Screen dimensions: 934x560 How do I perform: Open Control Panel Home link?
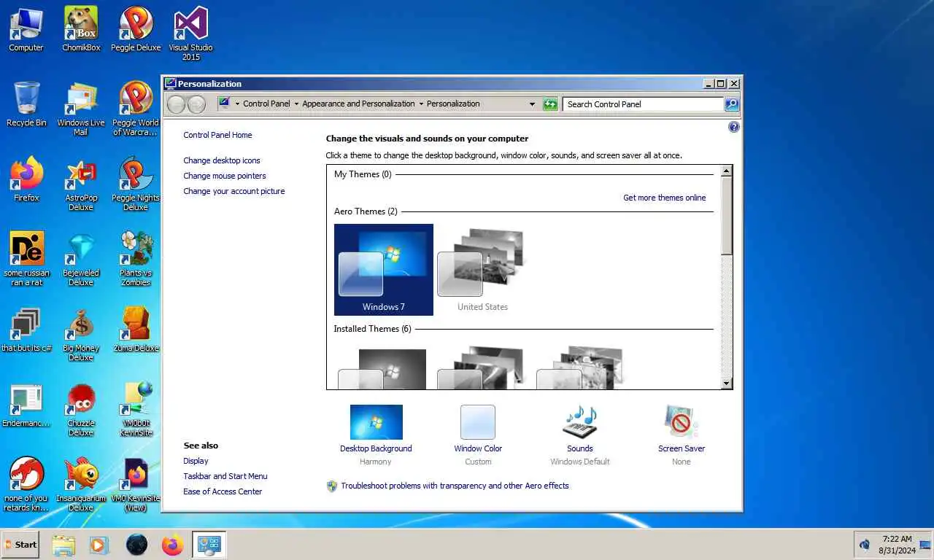tap(217, 135)
